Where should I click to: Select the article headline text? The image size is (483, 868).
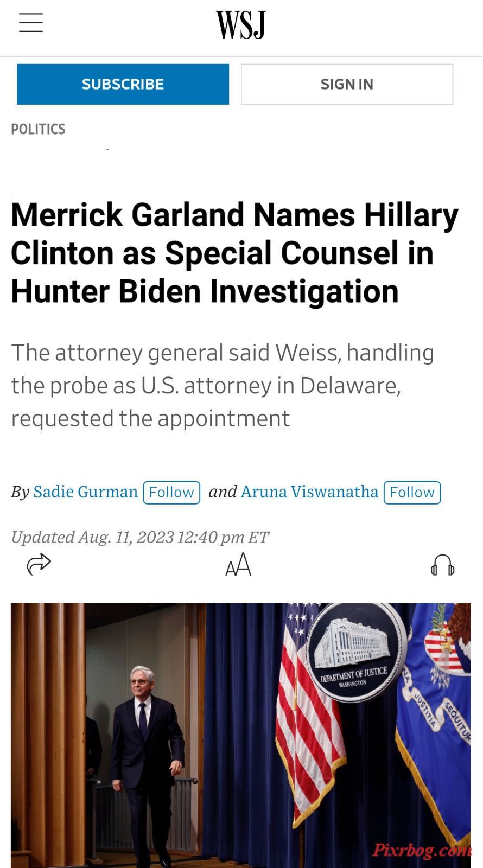coord(234,253)
